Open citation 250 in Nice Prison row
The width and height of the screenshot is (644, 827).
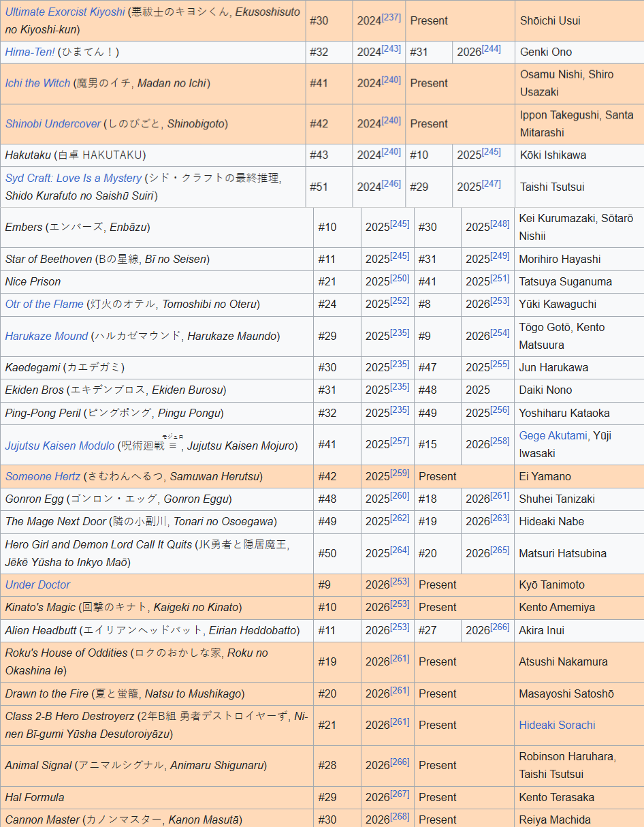coord(400,278)
